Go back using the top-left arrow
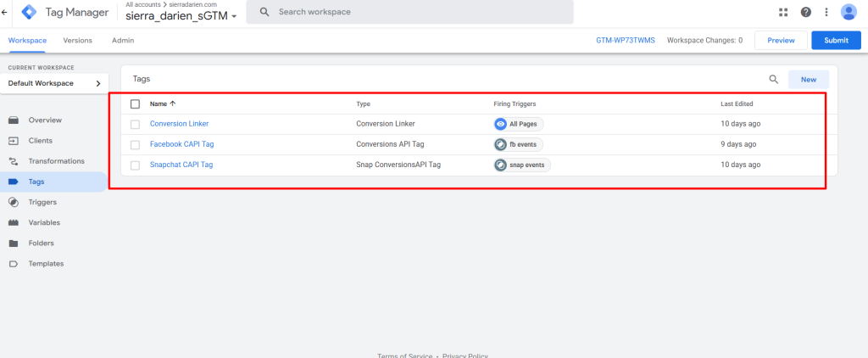This screenshot has width=868, height=358. 4,12
